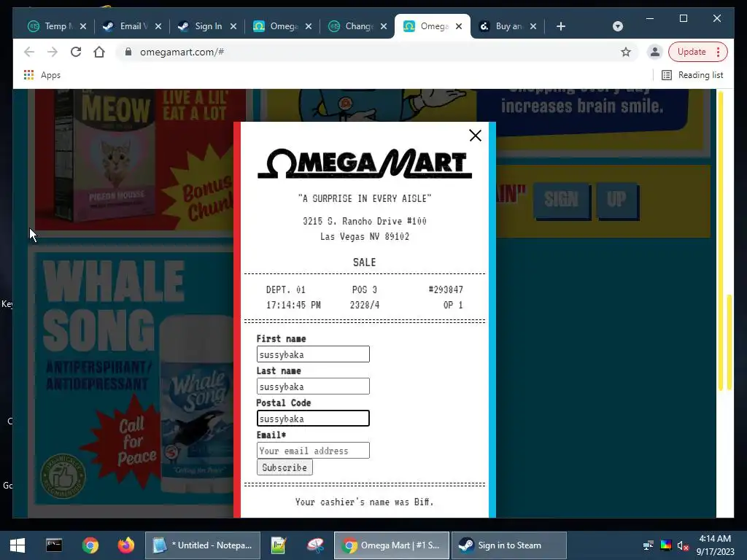Launch Firefox from the taskbar
Screen dimensions: 747x560
pyautogui.click(x=126, y=545)
